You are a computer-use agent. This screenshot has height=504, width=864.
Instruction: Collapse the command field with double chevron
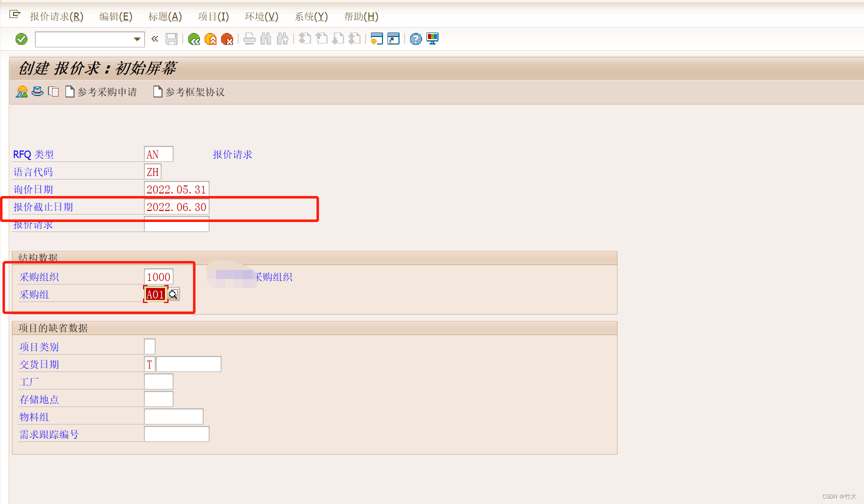click(155, 38)
